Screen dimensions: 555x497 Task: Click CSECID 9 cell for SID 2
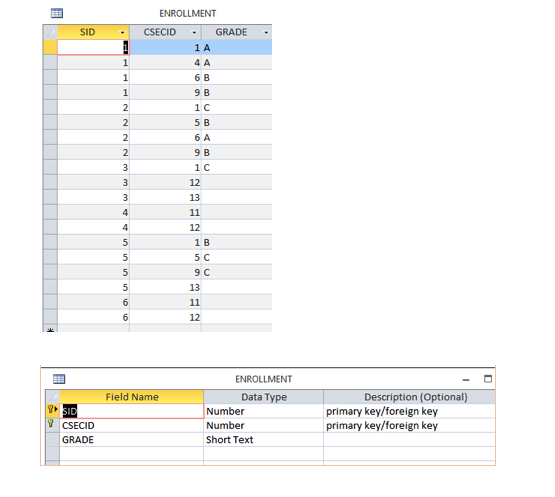pos(165,153)
